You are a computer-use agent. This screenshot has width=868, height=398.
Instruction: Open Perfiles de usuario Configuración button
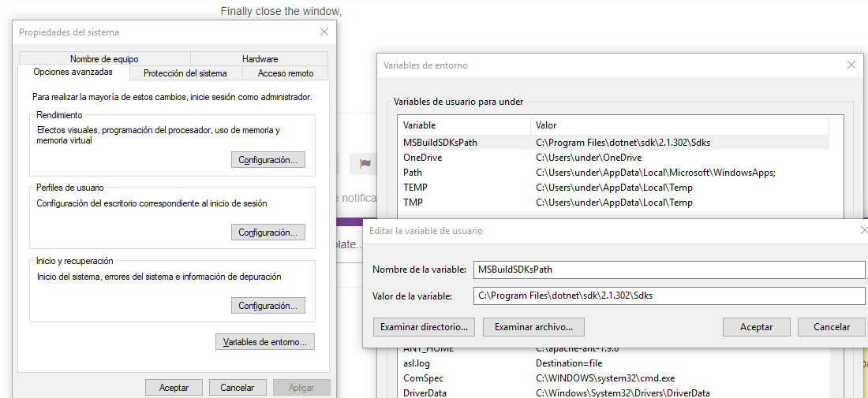268,232
